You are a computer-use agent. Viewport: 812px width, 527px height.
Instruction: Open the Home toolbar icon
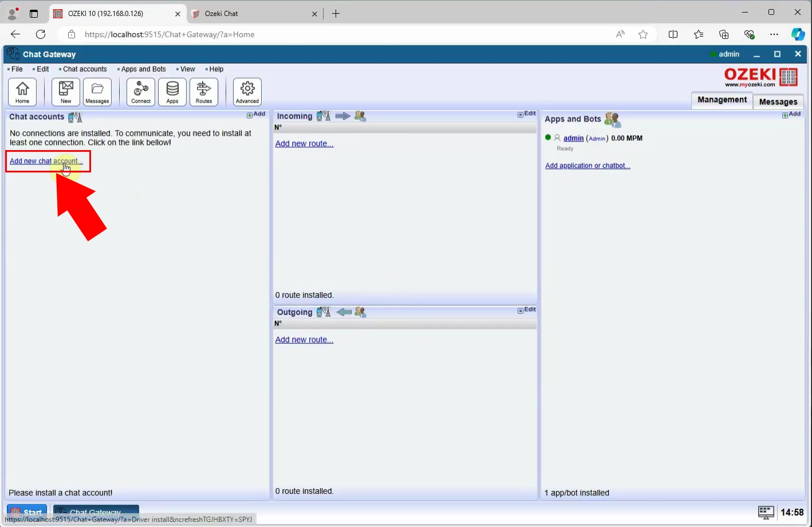coord(22,92)
